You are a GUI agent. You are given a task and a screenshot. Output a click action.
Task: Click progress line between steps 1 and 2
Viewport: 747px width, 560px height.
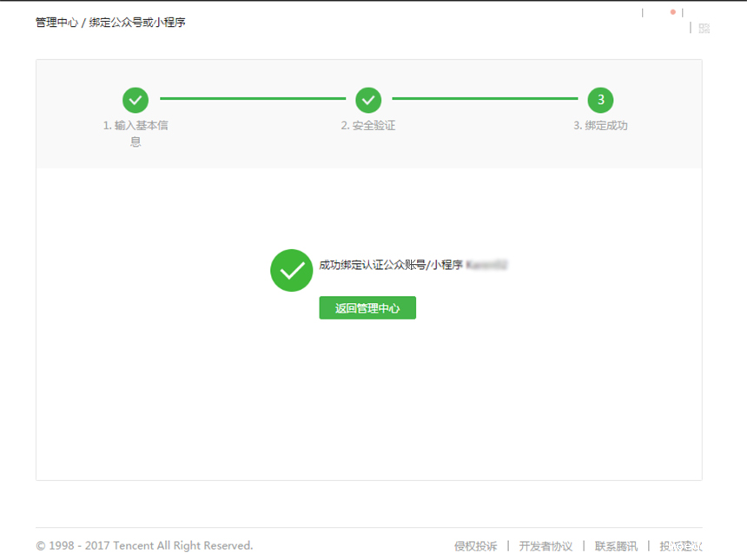[x=253, y=99]
